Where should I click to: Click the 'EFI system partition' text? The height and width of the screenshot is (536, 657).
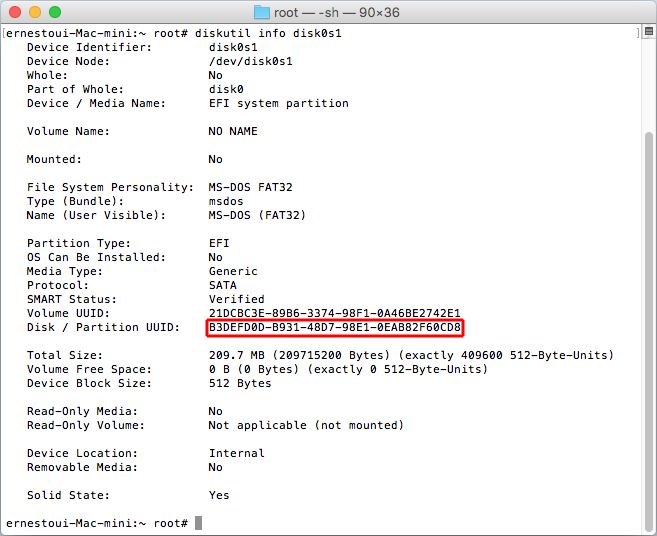coord(279,103)
